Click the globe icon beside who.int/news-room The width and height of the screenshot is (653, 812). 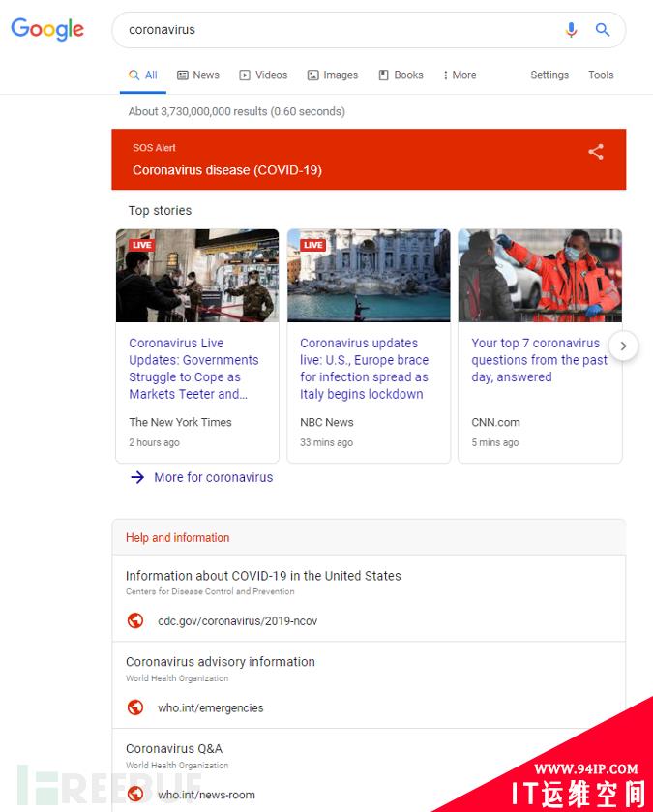point(135,794)
